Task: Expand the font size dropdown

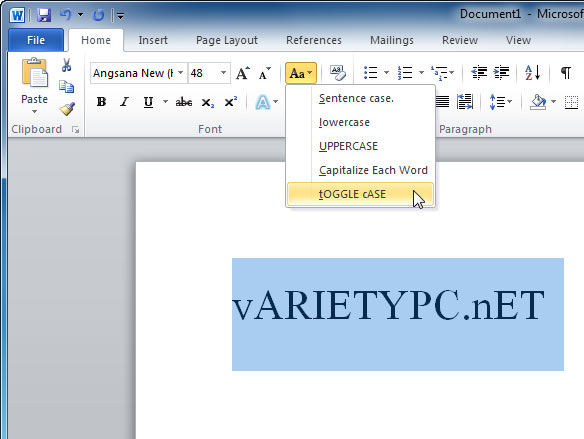Action: [x=223, y=73]
